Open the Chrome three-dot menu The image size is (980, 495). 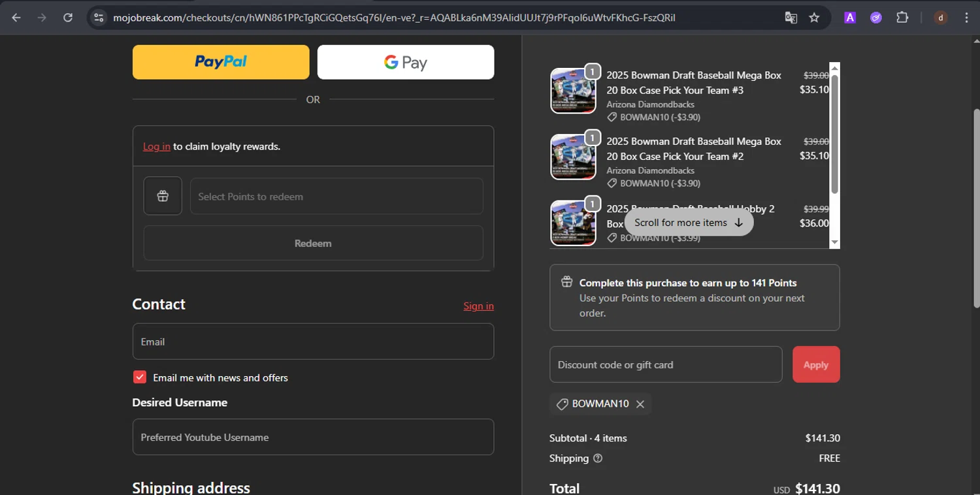[x=966, y=18]
